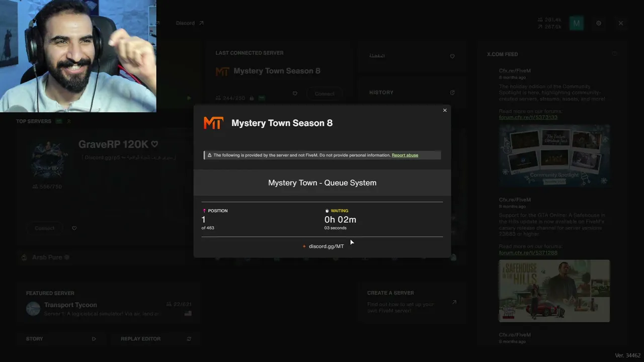644x362 pixels.
Task: Open the user profile M avatar
Action: pyautogui.click(x=577, y=23)
